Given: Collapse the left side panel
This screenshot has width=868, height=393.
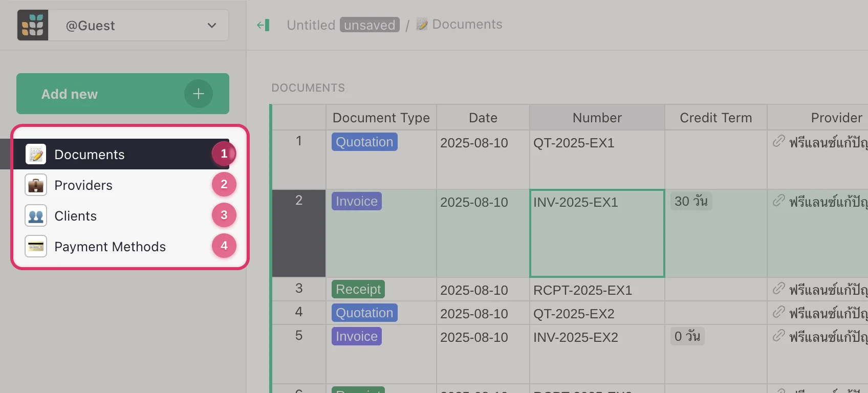Looking at the screenshot, I should click(x=263, y=25).
